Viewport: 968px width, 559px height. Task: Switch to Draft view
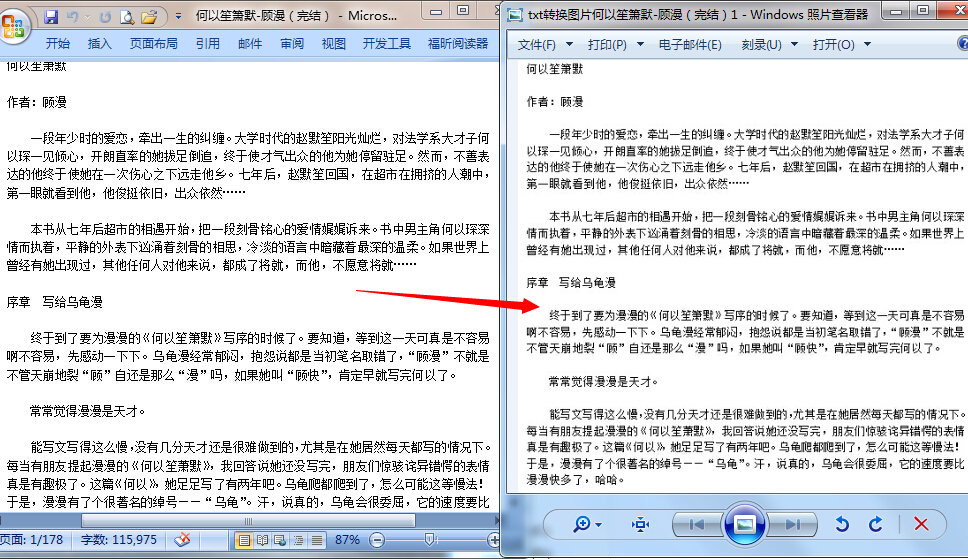tap(317, 540)
